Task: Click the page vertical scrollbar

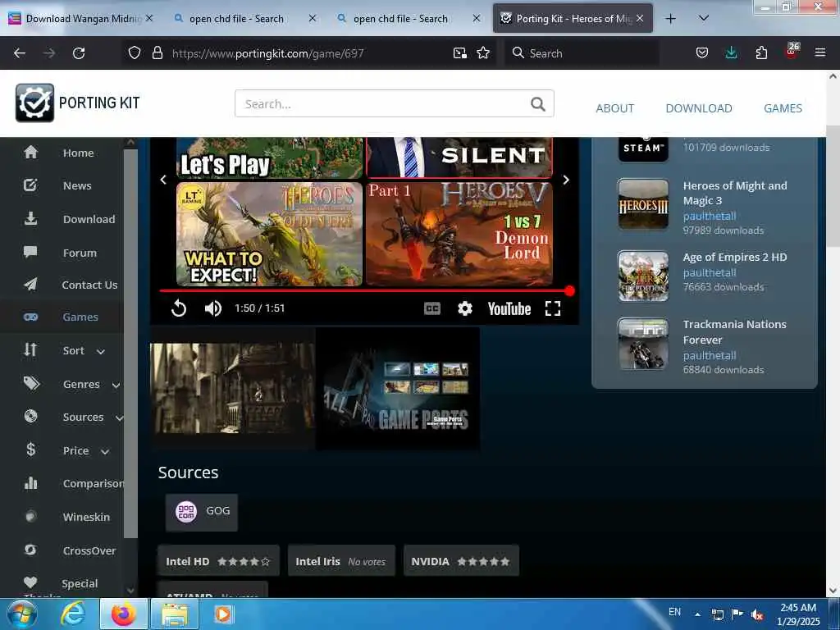Action: [833, 185]
